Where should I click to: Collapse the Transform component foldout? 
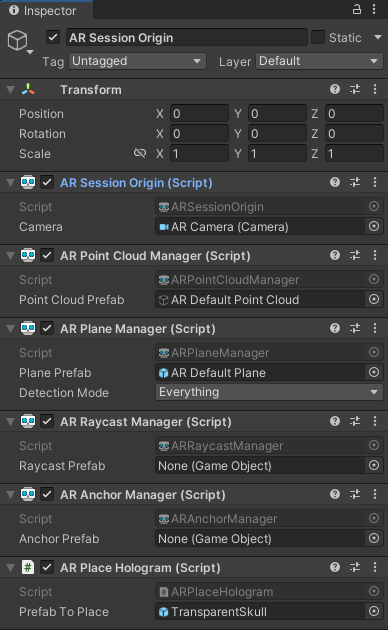tap(11, 90)
